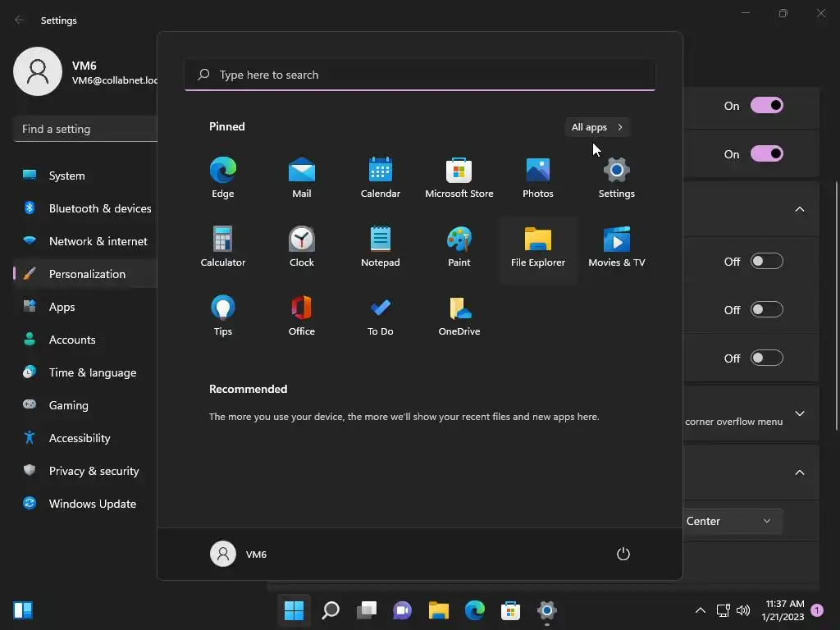Click the volume icon in system tray

coord(743,610)
